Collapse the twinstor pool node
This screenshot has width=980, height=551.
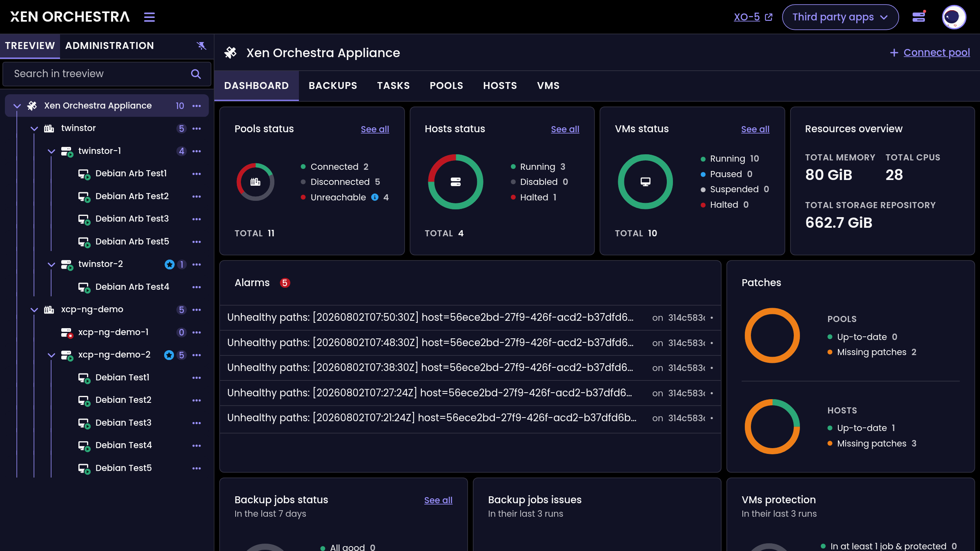point(34,129)
